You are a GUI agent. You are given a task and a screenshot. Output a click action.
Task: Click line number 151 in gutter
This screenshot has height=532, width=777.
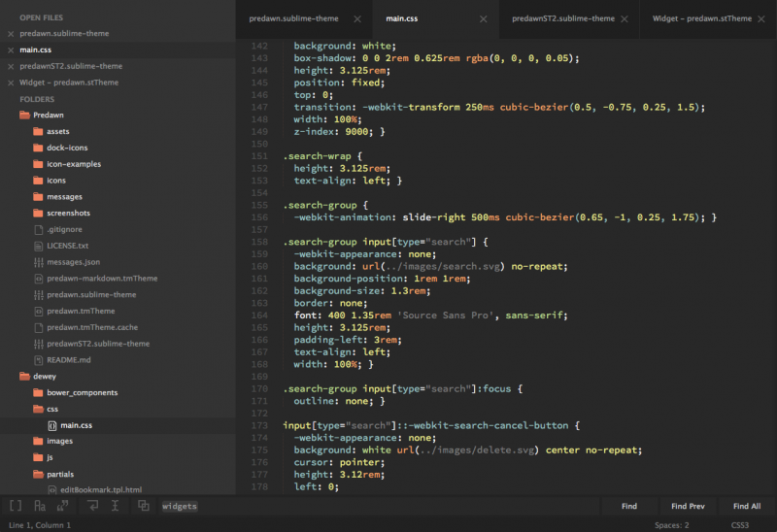pos(259,156)
